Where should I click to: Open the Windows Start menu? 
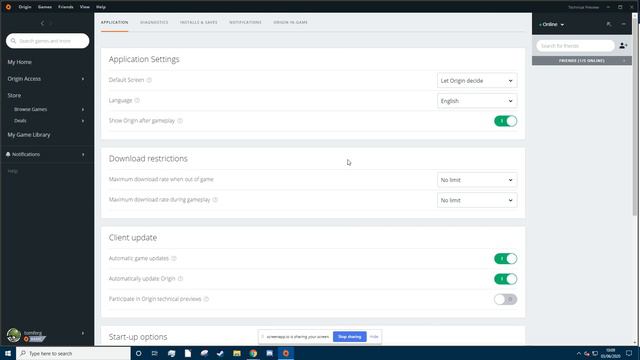8,353
